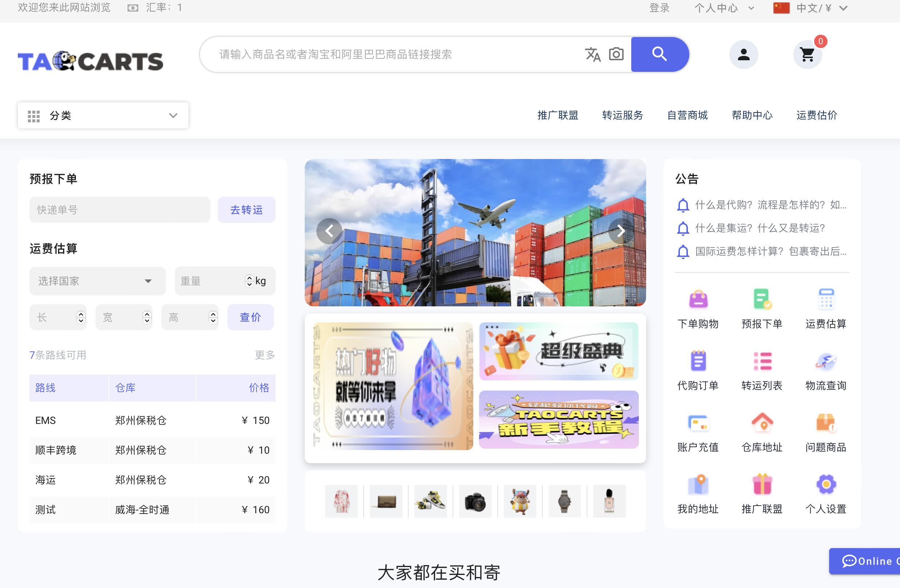Increase the weight using the kg stepper
Viewport: 900px width, 588px height.
(249, 278)
